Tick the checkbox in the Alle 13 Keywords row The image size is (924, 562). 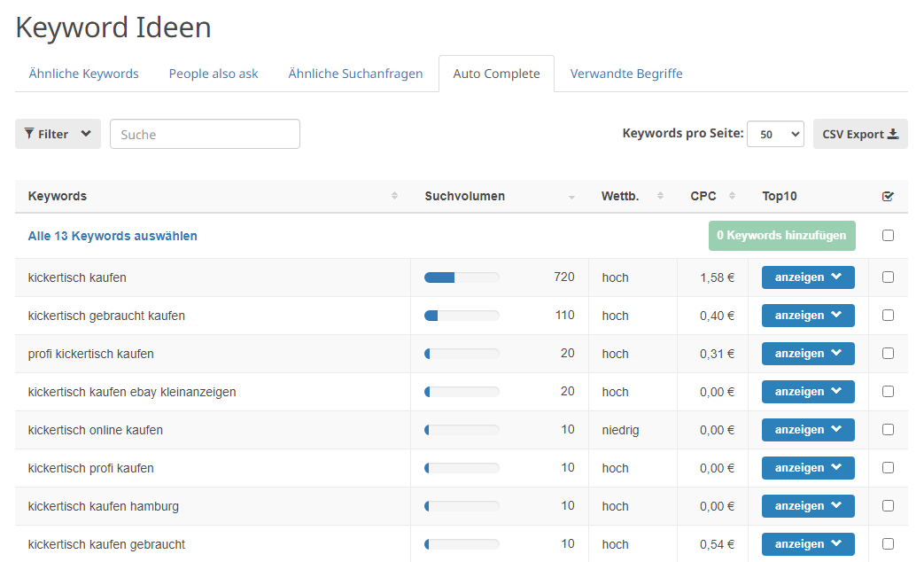click(888, 235)
